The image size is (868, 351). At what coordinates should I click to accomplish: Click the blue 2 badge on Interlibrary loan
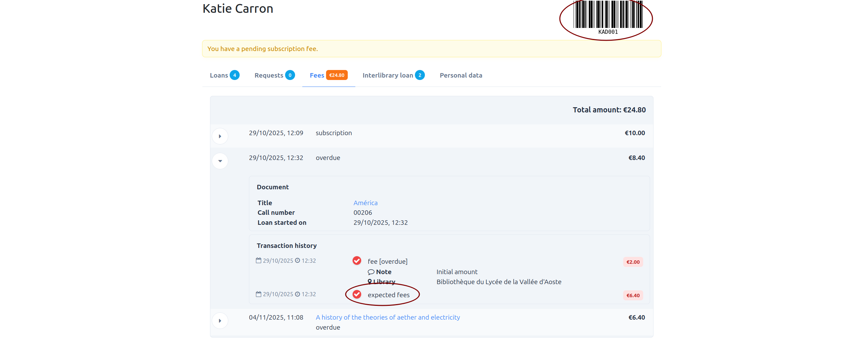pyautogui.click(x=420, y=75)
